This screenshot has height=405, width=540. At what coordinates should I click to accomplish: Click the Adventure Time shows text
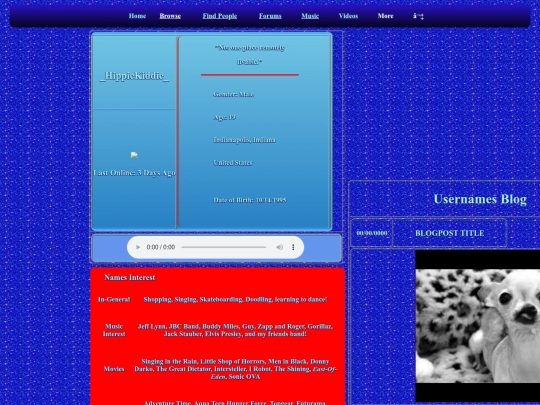tap(235, 403)
